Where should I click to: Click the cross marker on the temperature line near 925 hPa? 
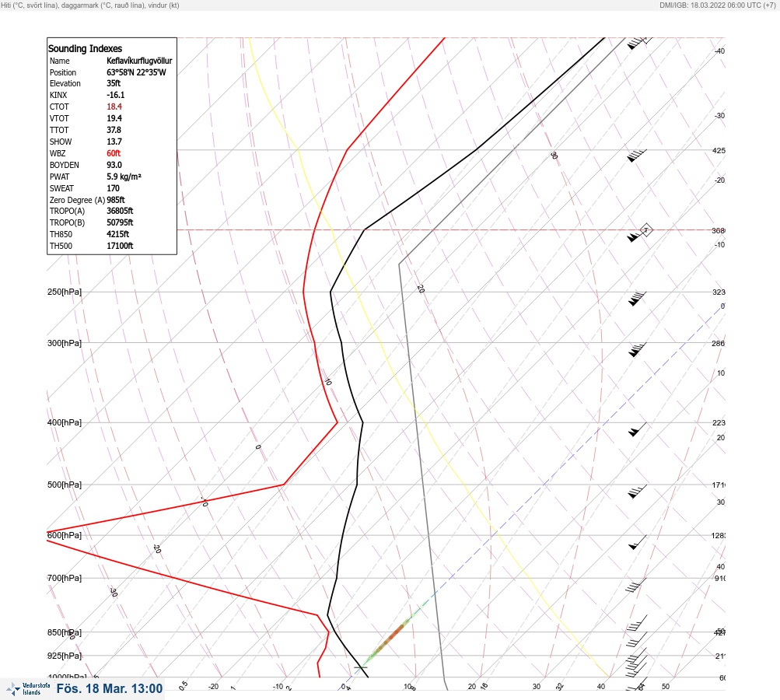[x=361, y=667]
